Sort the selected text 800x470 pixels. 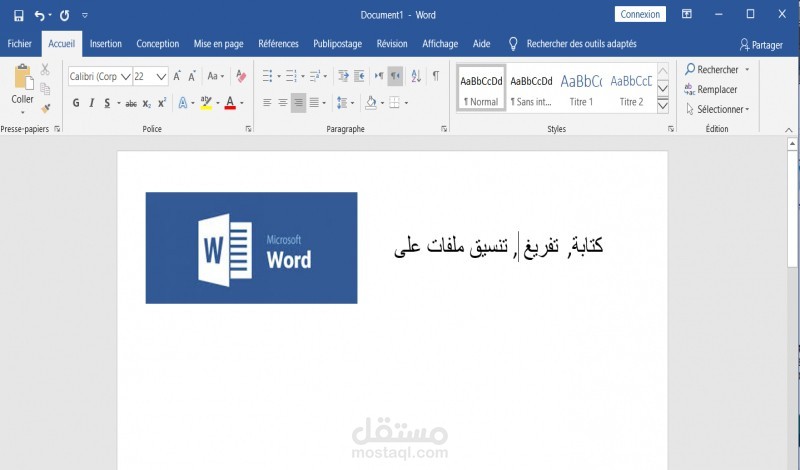tap(416, 76)
